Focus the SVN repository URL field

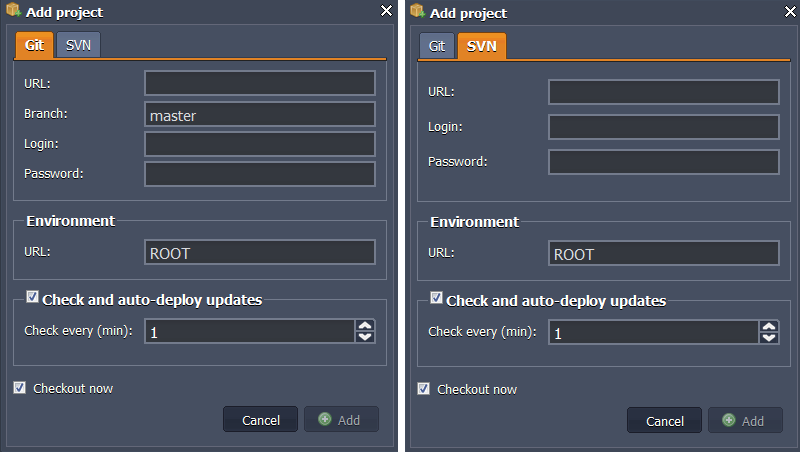(664, 92)
